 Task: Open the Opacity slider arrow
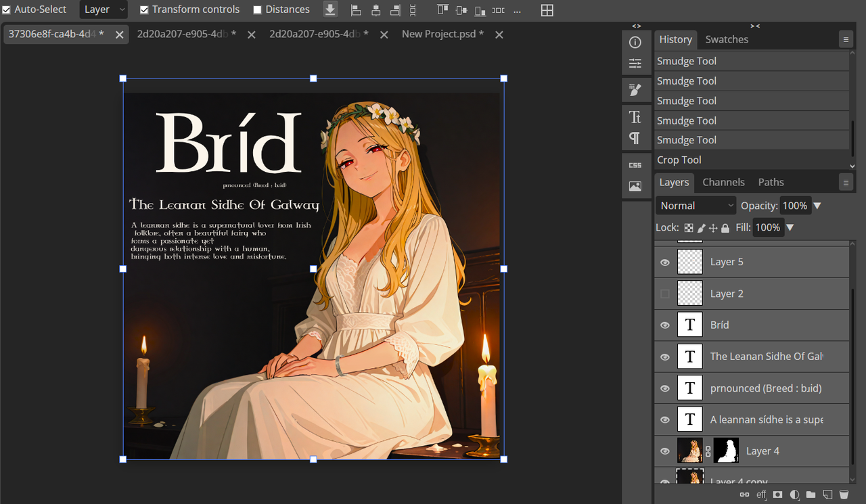[x=817, y=206]
